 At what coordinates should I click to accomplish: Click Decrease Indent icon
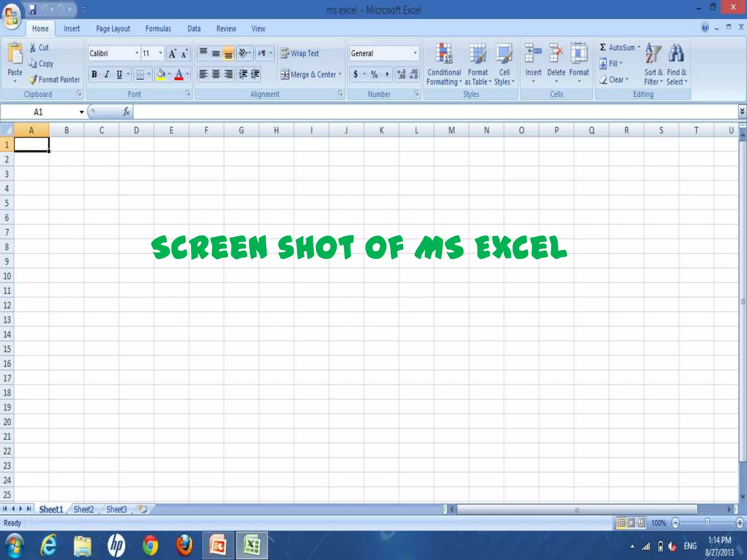point(243,74)
